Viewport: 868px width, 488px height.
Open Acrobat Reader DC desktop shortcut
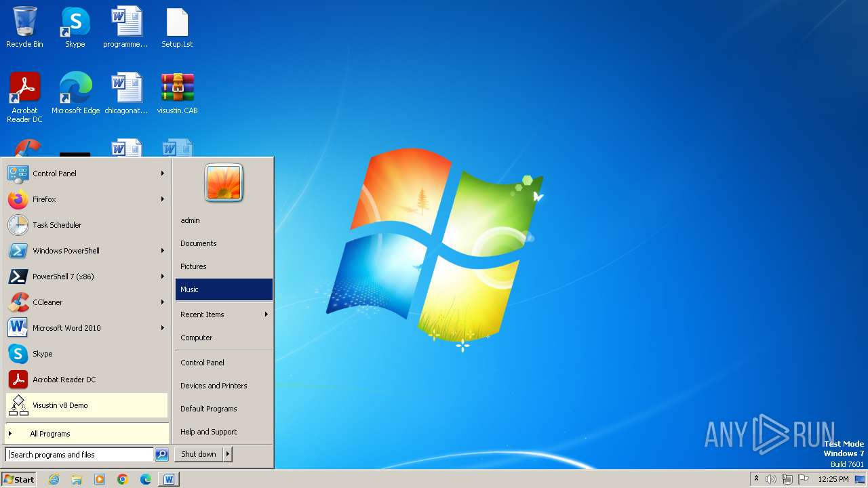(24, 98)
